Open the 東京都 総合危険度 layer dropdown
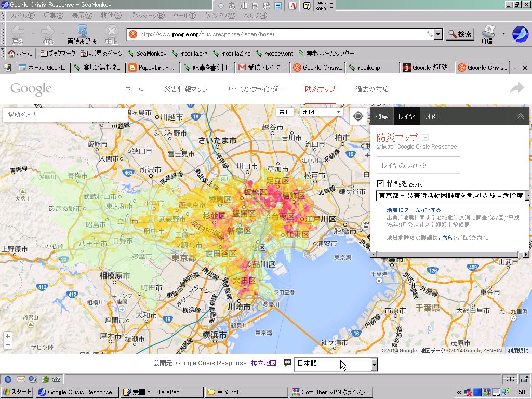This screenshot has width=532, height=399. click(453, 196)
